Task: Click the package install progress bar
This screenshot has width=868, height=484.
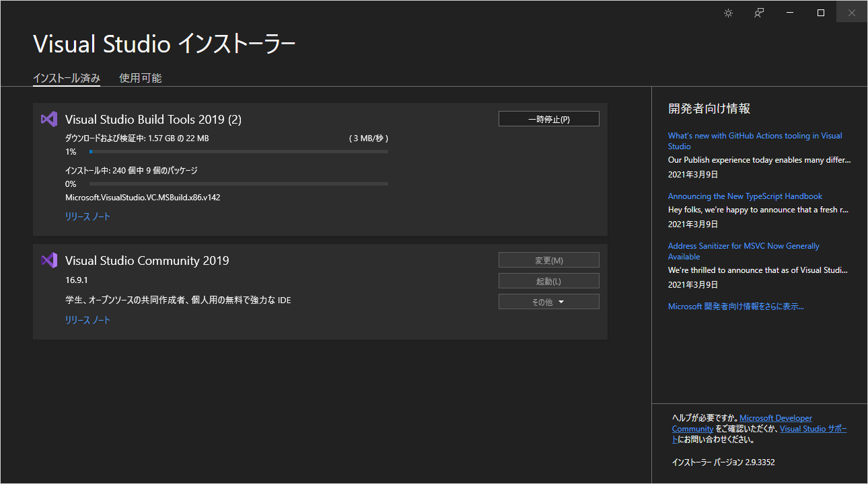Action: (x=239, y=184)
